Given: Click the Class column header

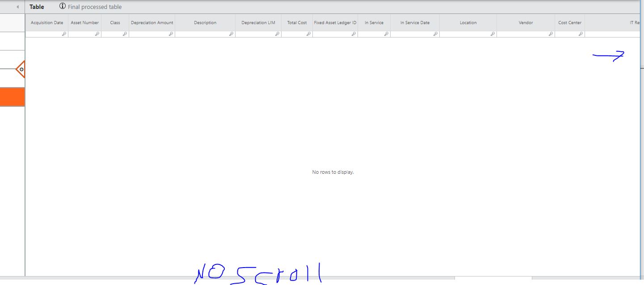Looking at the screenshot, I should 115,22.
